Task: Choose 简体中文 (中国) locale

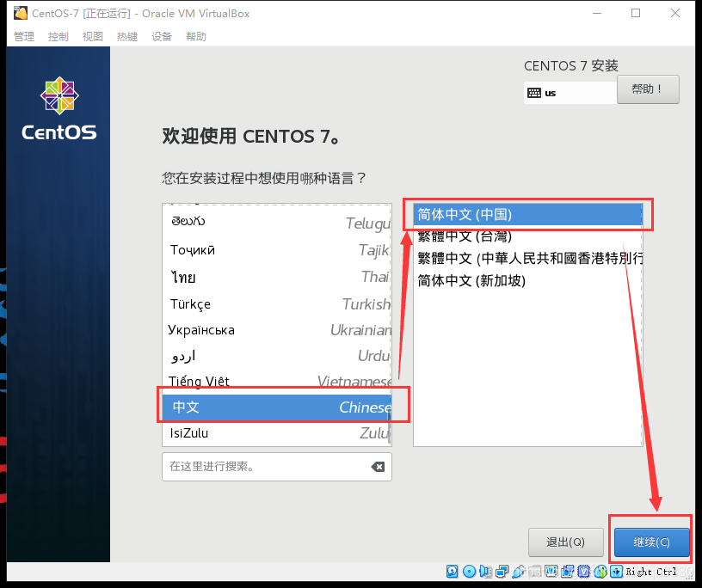Action: [x=527, y=214]
